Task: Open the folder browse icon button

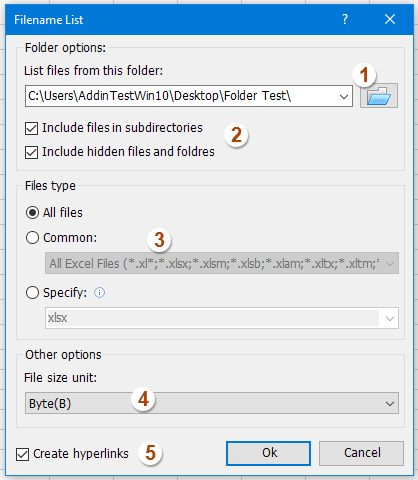Action: coord(379,96)
